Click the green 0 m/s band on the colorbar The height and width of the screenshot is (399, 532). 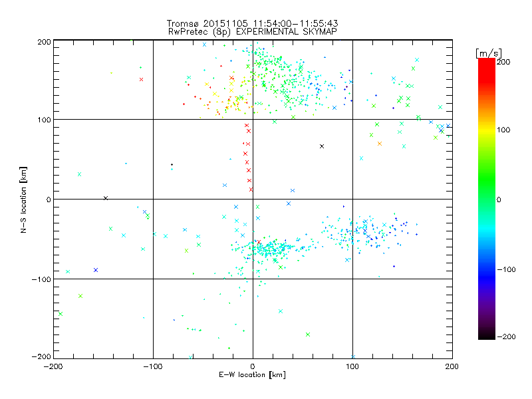tap(487, 199)
